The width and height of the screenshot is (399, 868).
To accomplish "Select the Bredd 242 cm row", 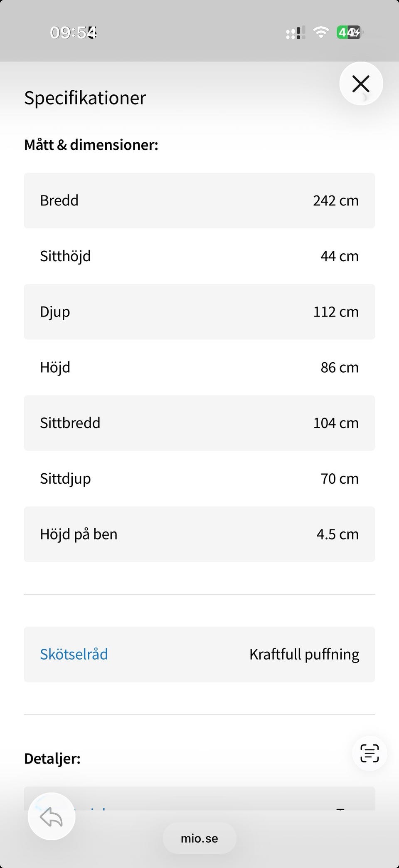I will click(x=199, y=200).
